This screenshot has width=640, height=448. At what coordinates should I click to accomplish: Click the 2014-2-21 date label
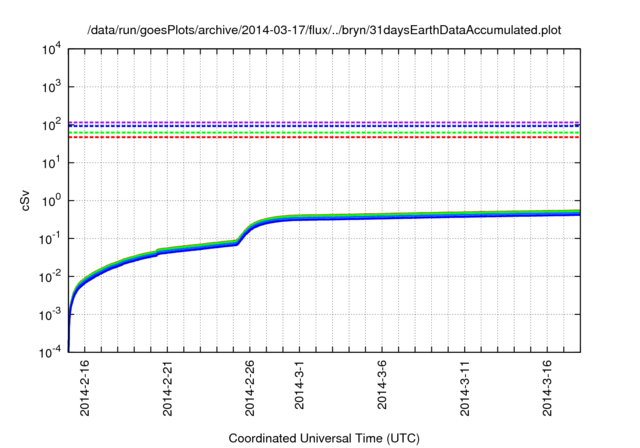(x=167, y=388)
